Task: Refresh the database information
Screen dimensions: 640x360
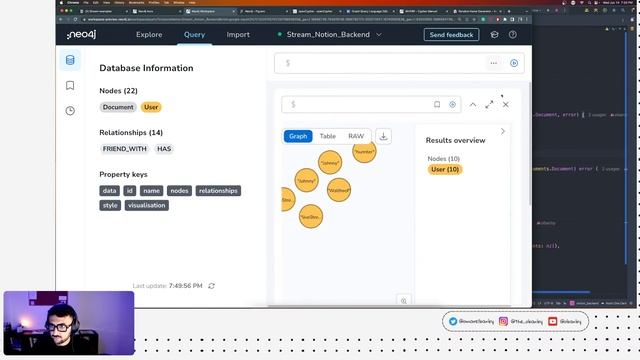Action: click(x=211, y=286)
